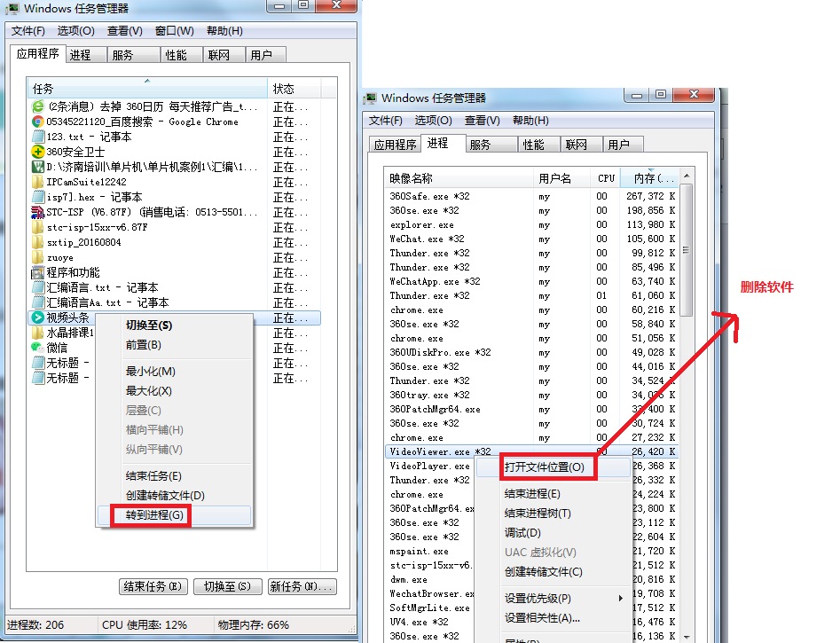Screen dimensions: 840x643
Task: Select the 360Safe.exe *32 process row
Action: coord(532,196)
